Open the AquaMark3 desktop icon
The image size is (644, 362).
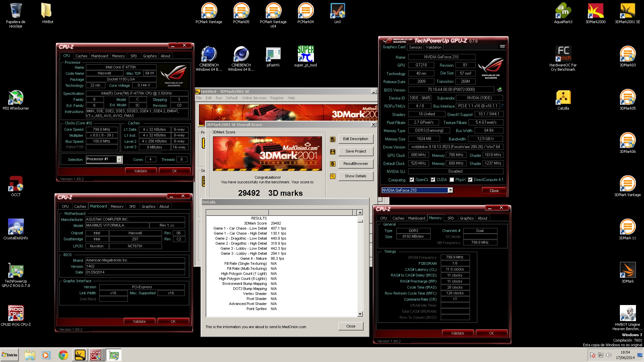point(563,13)
